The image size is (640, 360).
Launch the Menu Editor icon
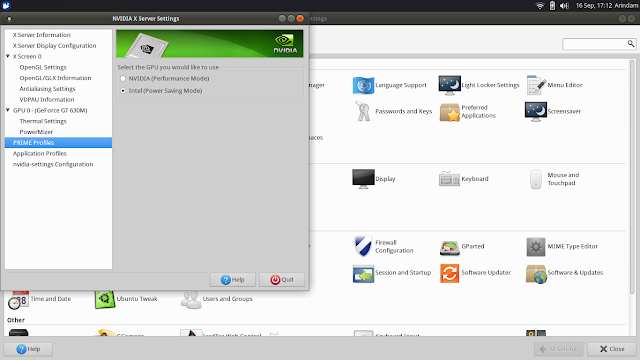coord(536,85)
